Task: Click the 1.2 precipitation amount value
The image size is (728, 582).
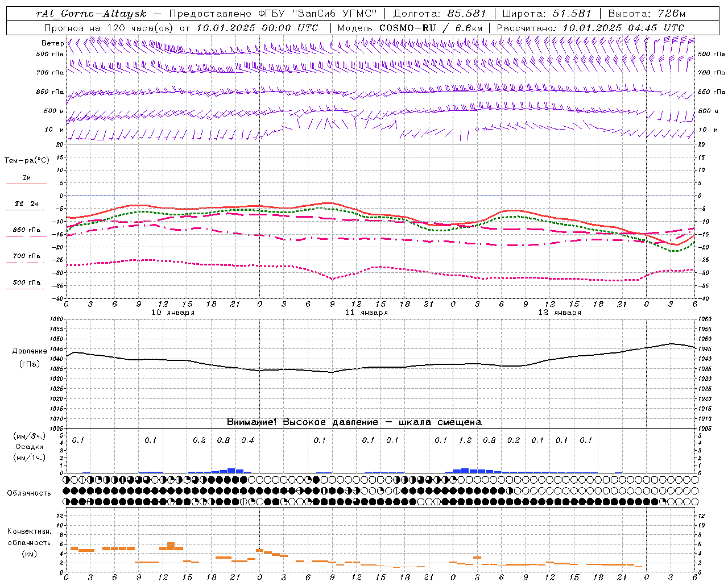Action: click(465, 440)
